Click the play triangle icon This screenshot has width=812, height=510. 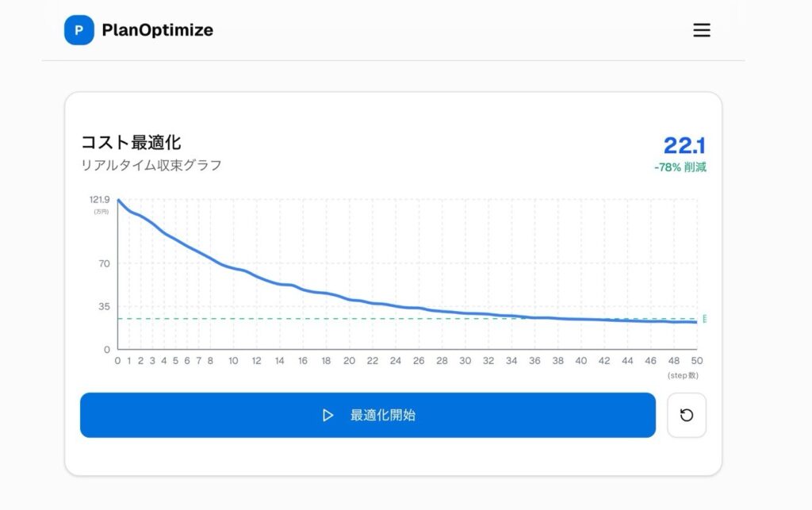(327, 415)
